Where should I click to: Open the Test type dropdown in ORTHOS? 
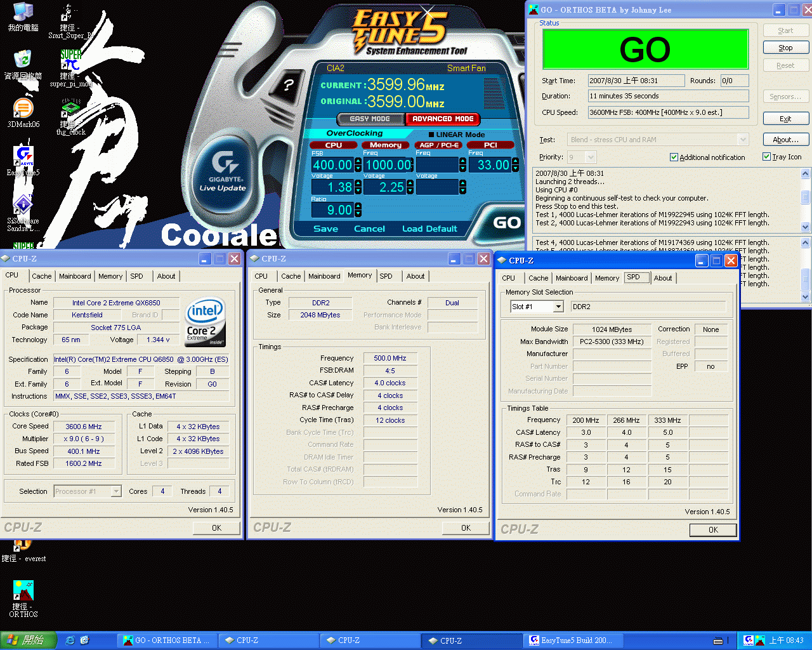pyautogui.click(x=743, y=140)
